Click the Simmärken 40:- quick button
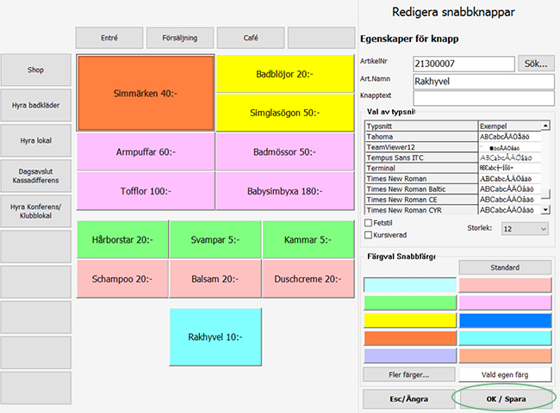 [x=146, y=93]
